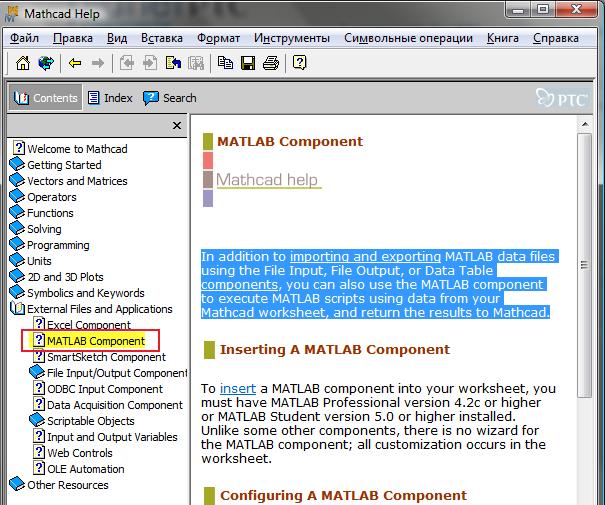Open the Инструменты menu

tap(292, 38)
